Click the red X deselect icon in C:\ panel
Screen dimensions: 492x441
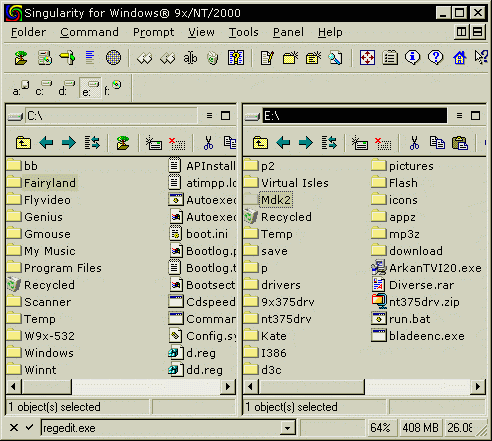(177, 143)
